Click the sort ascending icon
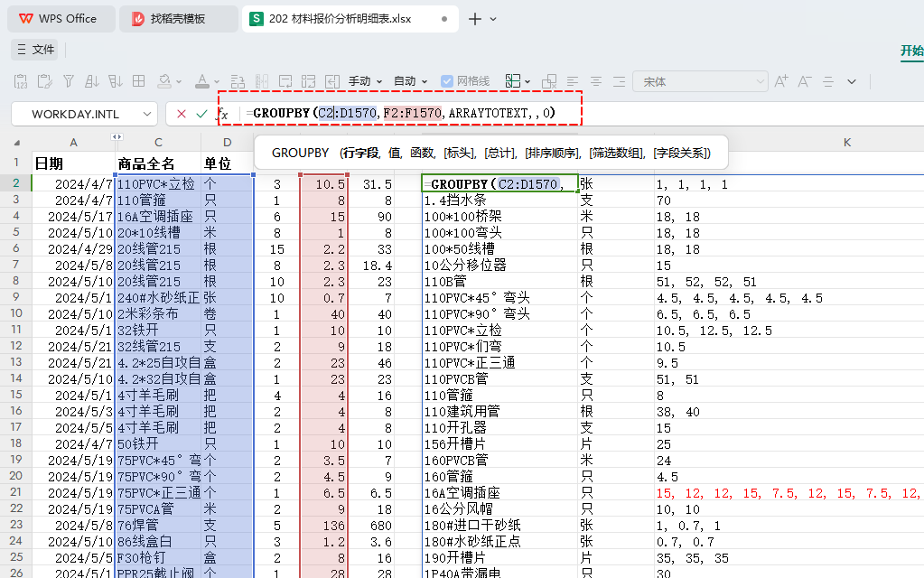The width and height of the screenshot is (924, 578). (92, 81)
